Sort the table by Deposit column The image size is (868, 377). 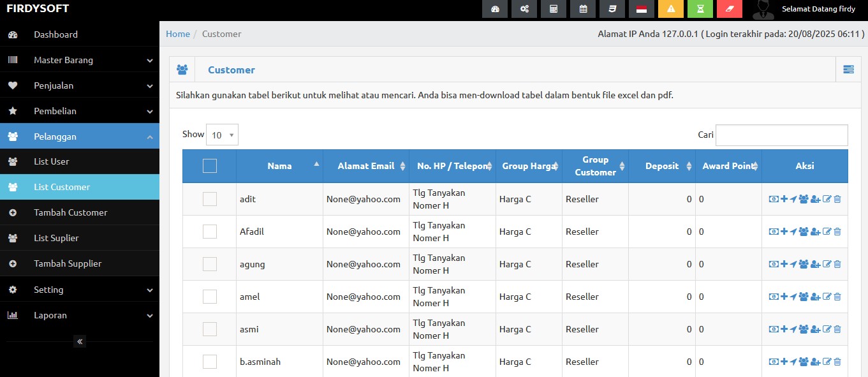pos(661,166)
